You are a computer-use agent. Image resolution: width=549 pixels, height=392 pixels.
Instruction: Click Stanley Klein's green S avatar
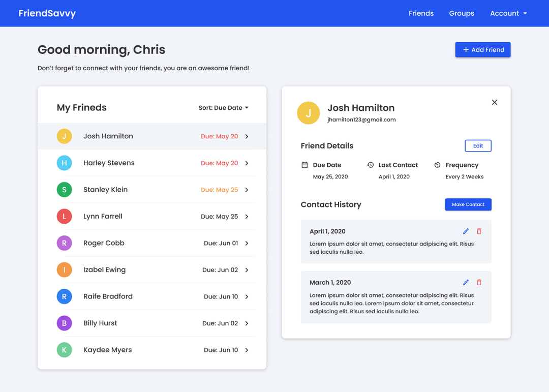pos(64,190)
